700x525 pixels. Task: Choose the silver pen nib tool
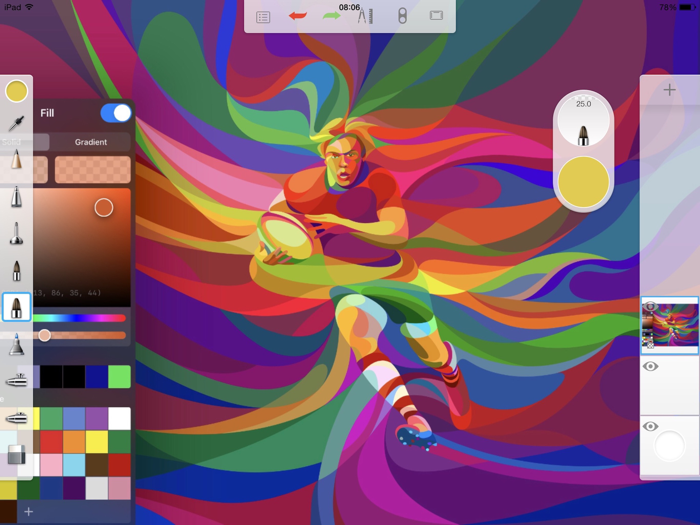click(16, 197)
